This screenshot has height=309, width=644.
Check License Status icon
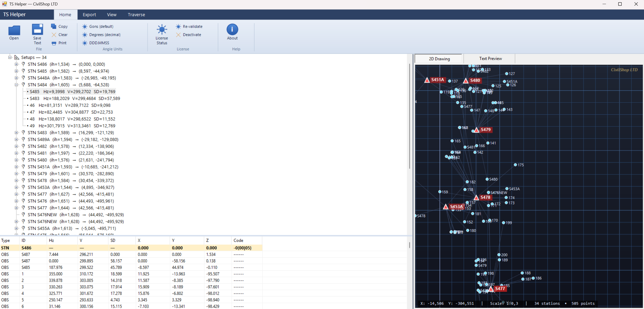(162, 29)
